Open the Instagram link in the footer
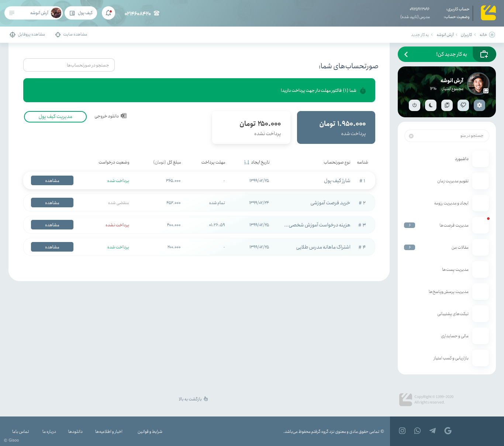 click(402, 431)
